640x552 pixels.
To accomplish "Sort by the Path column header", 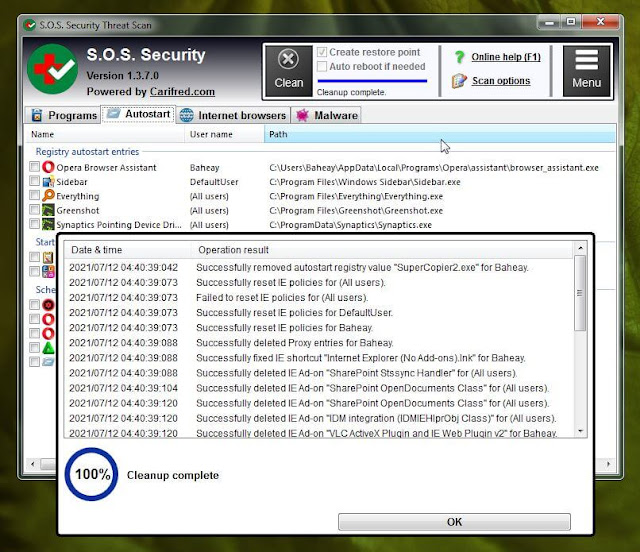I will (440, 134).
